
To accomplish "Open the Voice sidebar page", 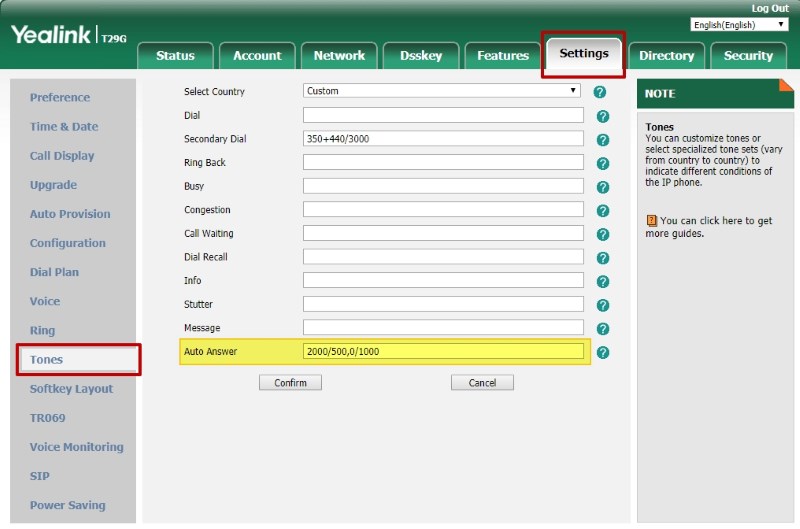I will coord(44,301).
